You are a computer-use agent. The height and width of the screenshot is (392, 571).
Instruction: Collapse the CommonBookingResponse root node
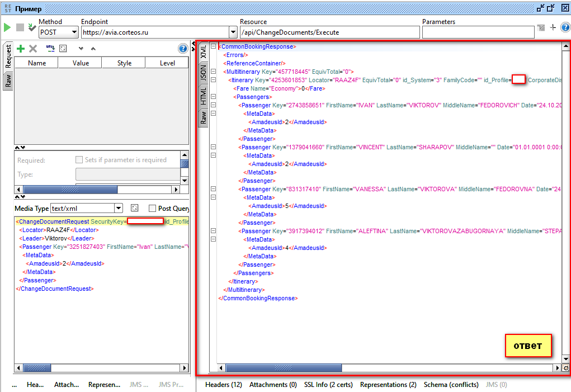[x=213, y=47]
